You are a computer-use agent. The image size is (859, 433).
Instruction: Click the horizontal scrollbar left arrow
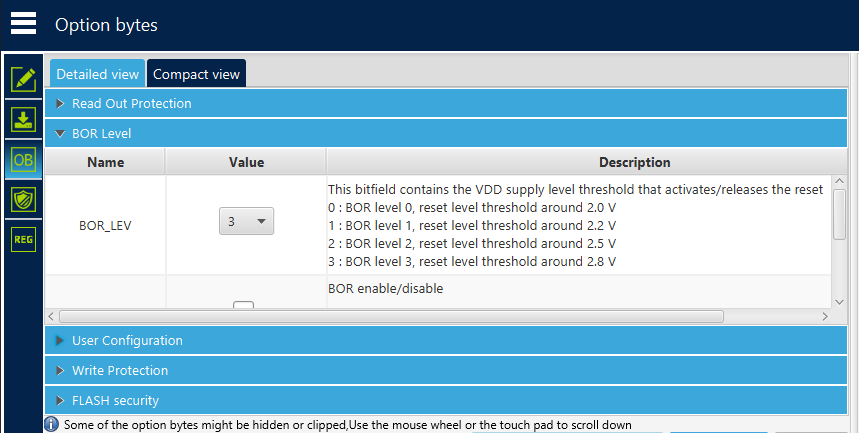pos(51,316)
